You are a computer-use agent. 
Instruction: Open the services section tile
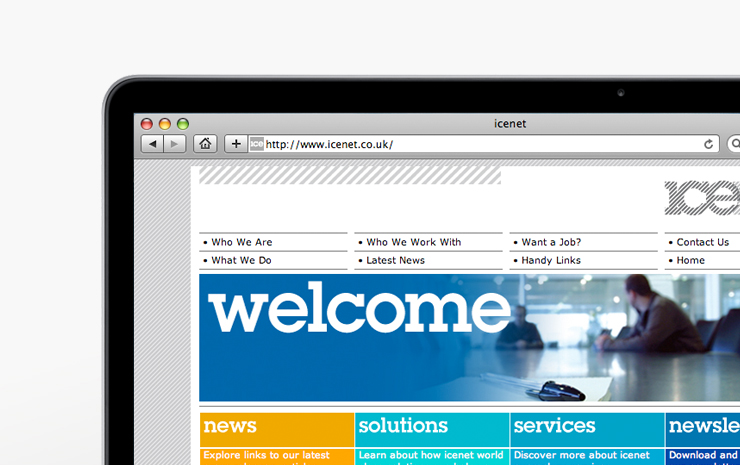(587, 430)
